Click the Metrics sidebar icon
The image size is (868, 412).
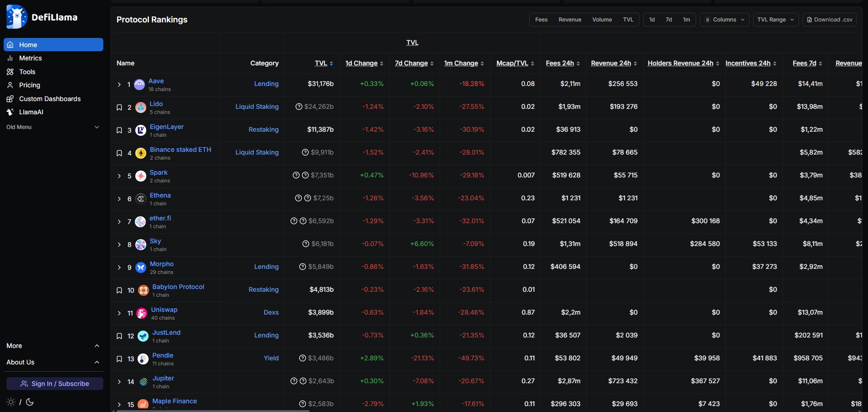[10, 58]
